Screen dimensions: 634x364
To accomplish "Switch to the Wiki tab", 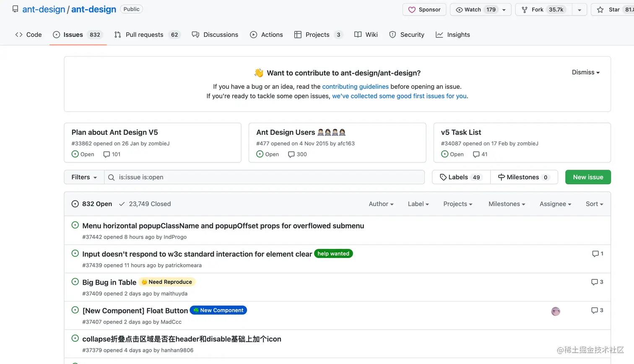I will coord(366,35).
